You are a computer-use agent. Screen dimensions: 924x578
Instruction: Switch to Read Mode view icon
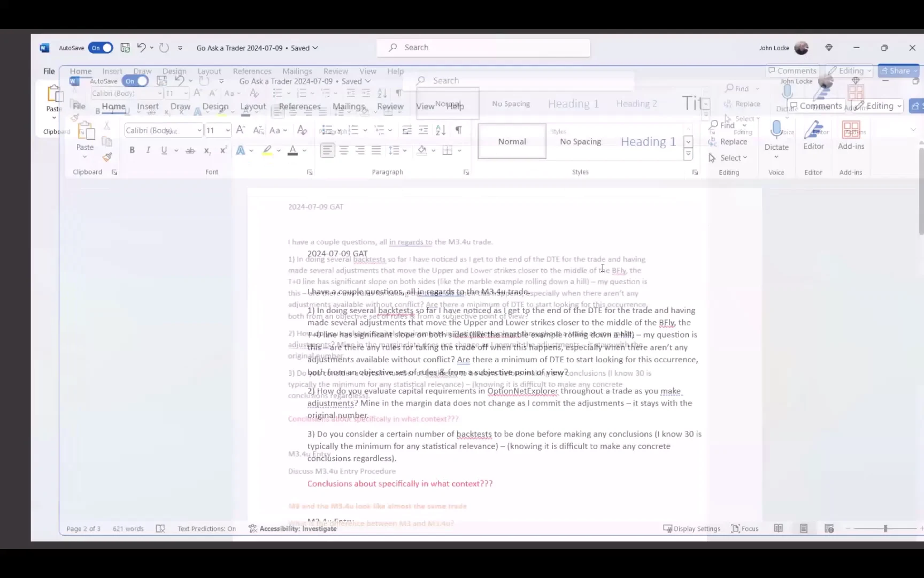[x=779, y=529]
